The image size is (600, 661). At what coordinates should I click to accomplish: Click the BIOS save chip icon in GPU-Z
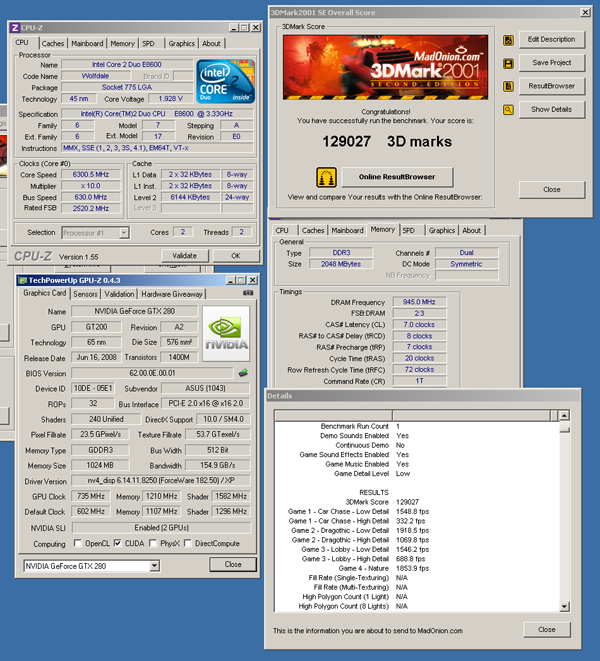pyautogui.click(x=243, y=373)
